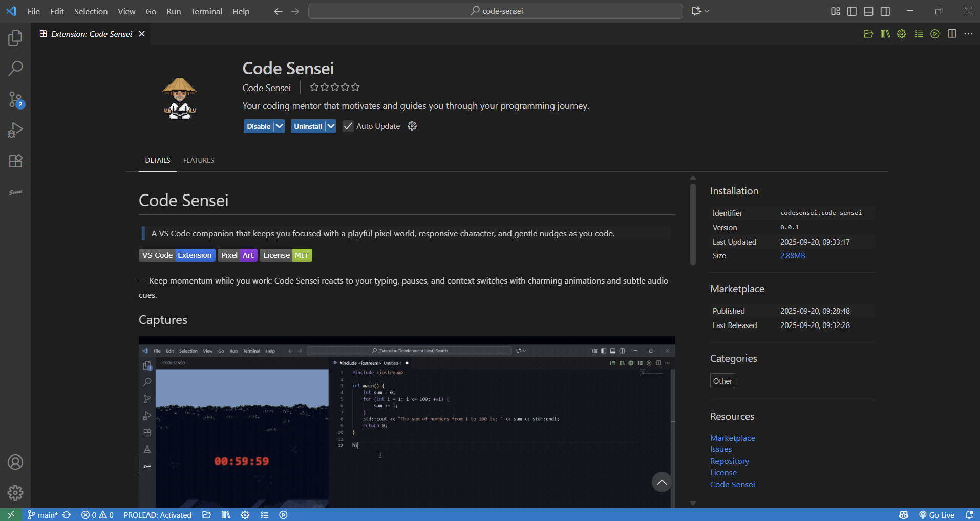This screenshot has height=521, width=980.
Task: Open the Marketplace resource link
Action: click(x=732, y=438)
